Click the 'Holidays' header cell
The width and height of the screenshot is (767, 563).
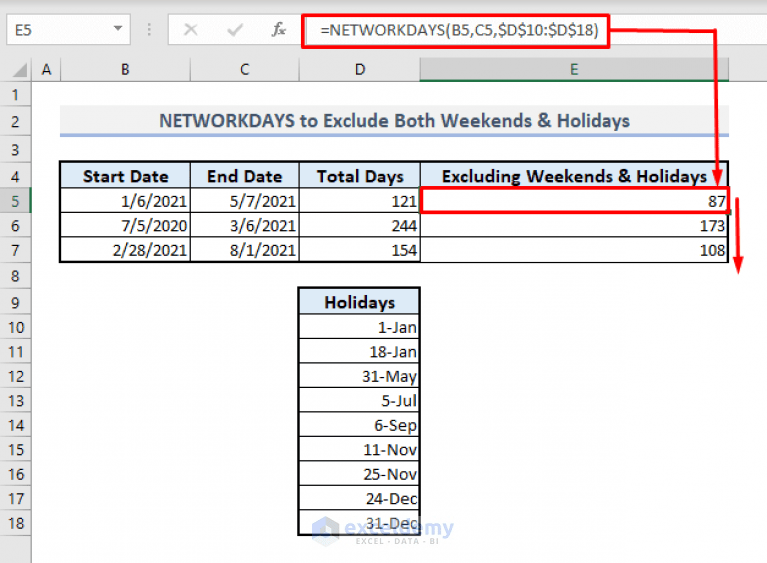tap(360, 302)
